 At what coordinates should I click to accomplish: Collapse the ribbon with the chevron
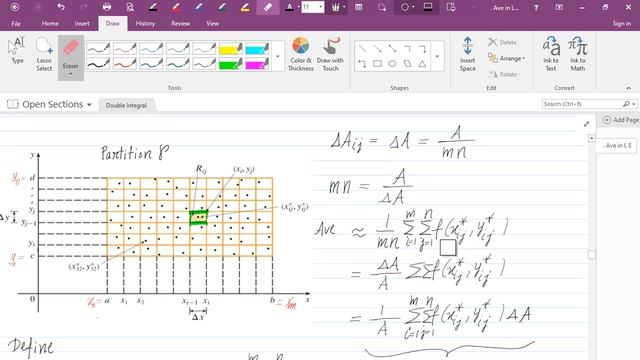click(628, 88)
